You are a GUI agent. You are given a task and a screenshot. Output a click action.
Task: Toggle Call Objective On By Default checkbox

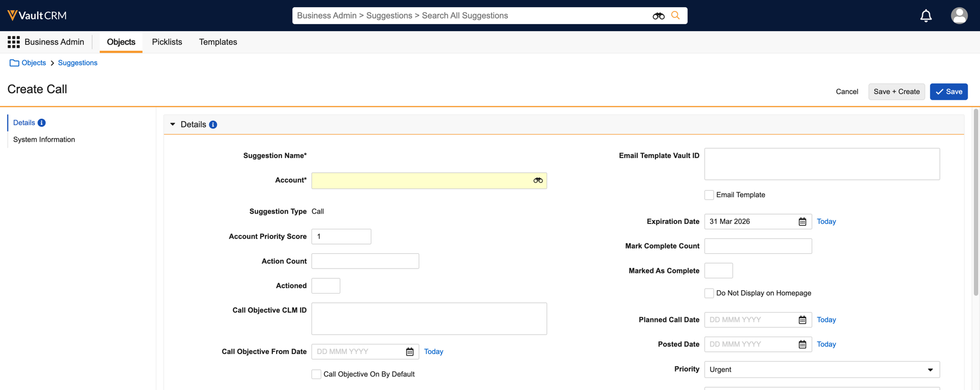tap(316, 374)
